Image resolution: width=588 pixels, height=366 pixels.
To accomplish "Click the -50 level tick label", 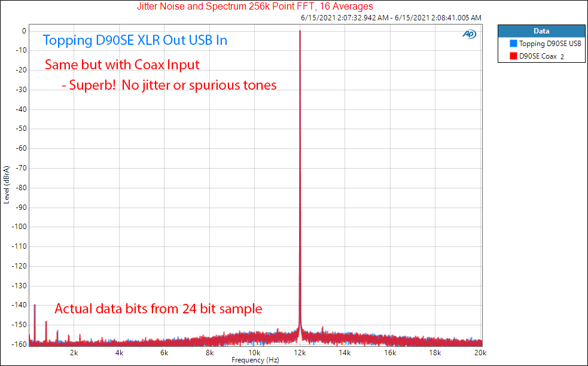I will pos(20,129).
